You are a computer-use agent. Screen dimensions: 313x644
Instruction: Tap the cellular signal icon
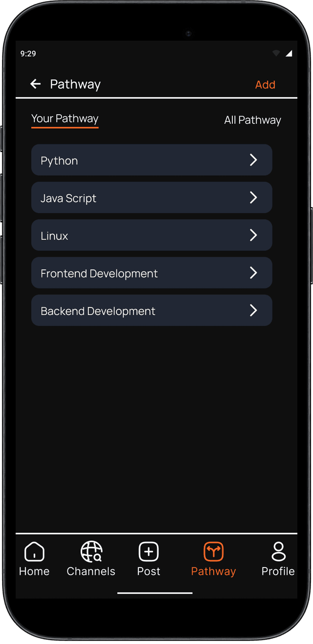[289, 53]
